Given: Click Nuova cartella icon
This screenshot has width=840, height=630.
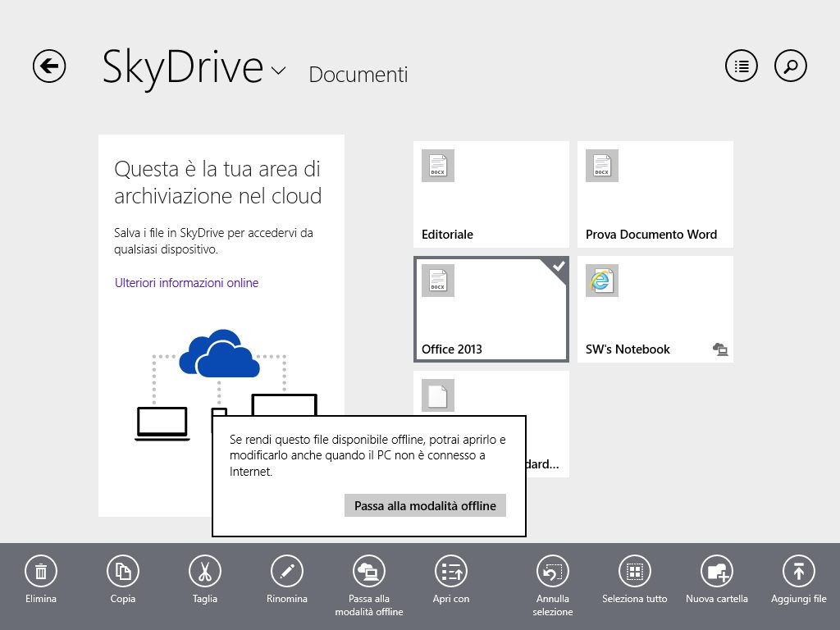Looking at the screenshot, I should coord(716,571).
